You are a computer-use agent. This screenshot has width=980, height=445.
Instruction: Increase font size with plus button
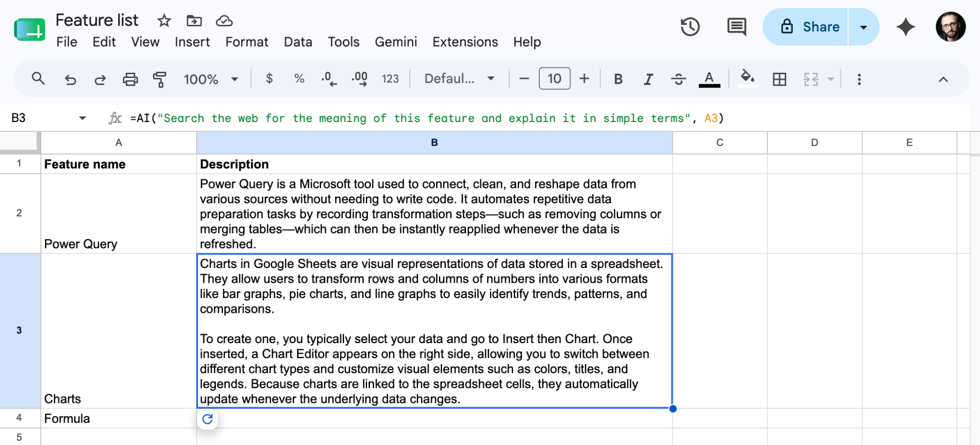pyautogui.click(x=584, y=79)
